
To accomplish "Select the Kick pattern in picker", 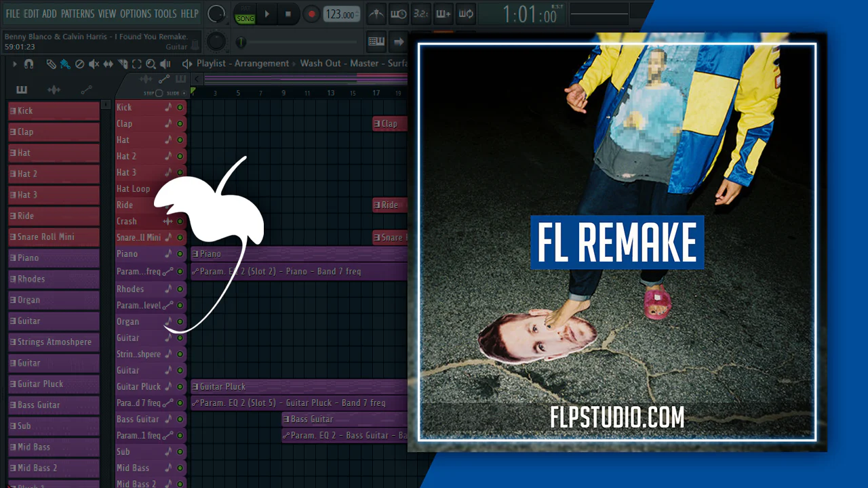I will (54, 110).
